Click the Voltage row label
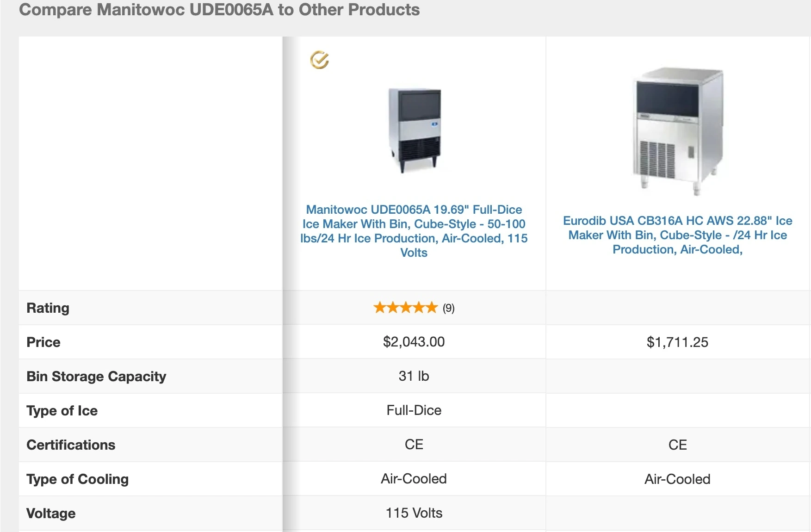The image size is (811, 532). 51,513
